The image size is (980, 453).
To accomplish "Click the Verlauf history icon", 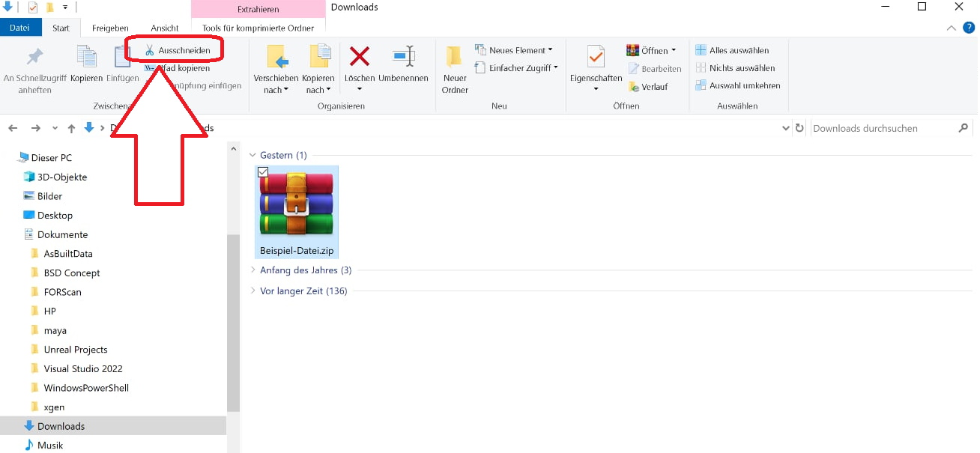I will (633, 86).
